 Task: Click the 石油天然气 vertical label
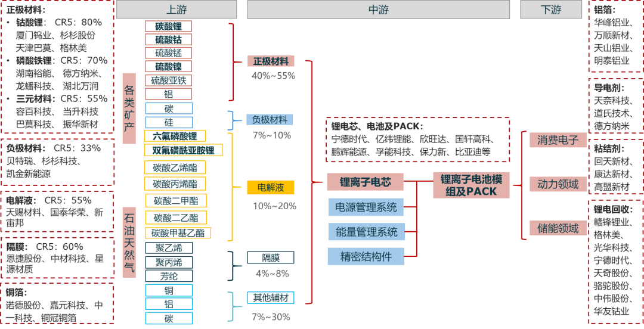click(129, 243)
